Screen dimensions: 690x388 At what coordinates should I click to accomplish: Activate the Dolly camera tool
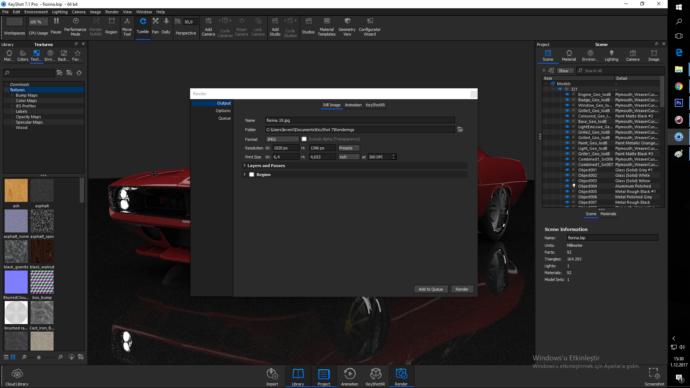(x=166, y=26)
